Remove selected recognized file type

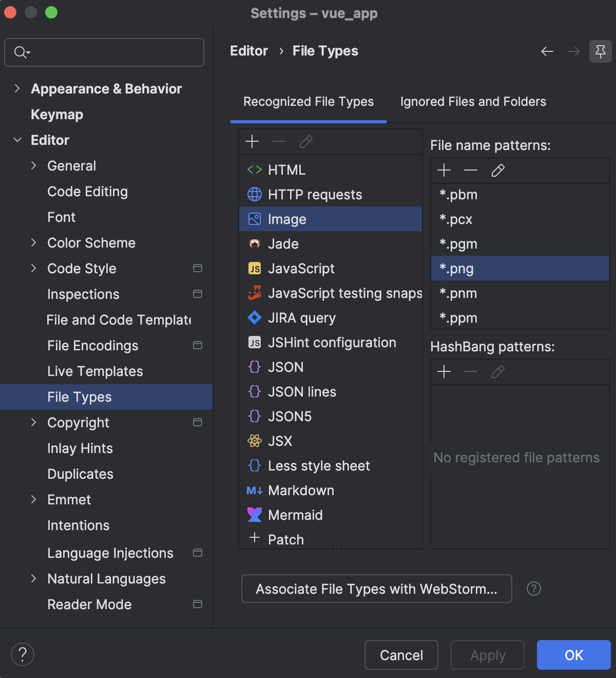pyautogui.click(x=279, y=141)
